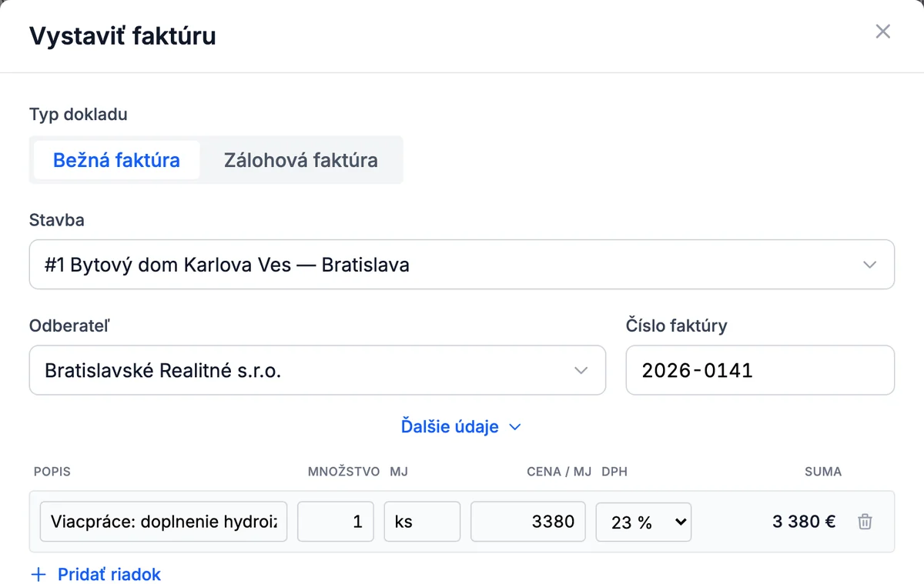Delete the invoice line with trash icon

pyautogui.click(x=865, y=522)
